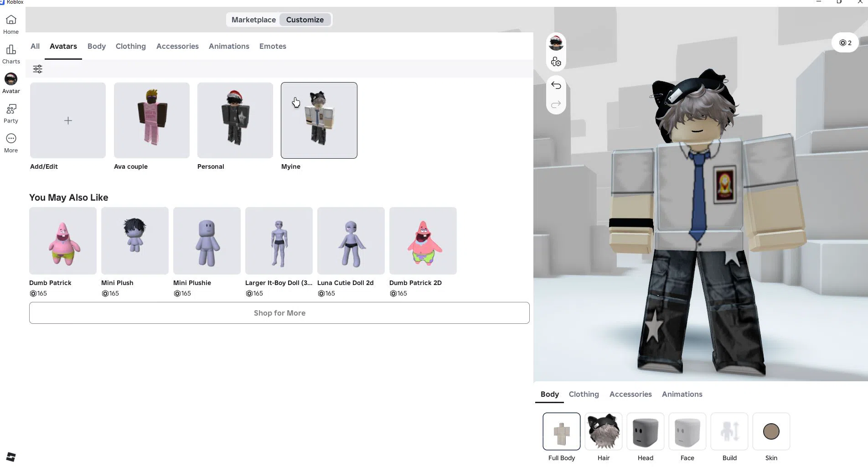Click the 'You May Also Like' heading
Screen dimensions: 868x467
click(x=69, y=197)
